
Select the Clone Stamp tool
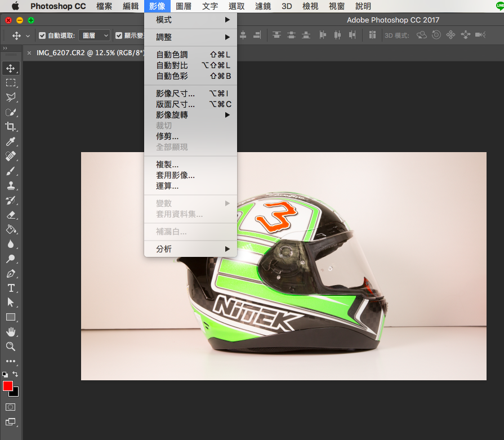[11, 186]
